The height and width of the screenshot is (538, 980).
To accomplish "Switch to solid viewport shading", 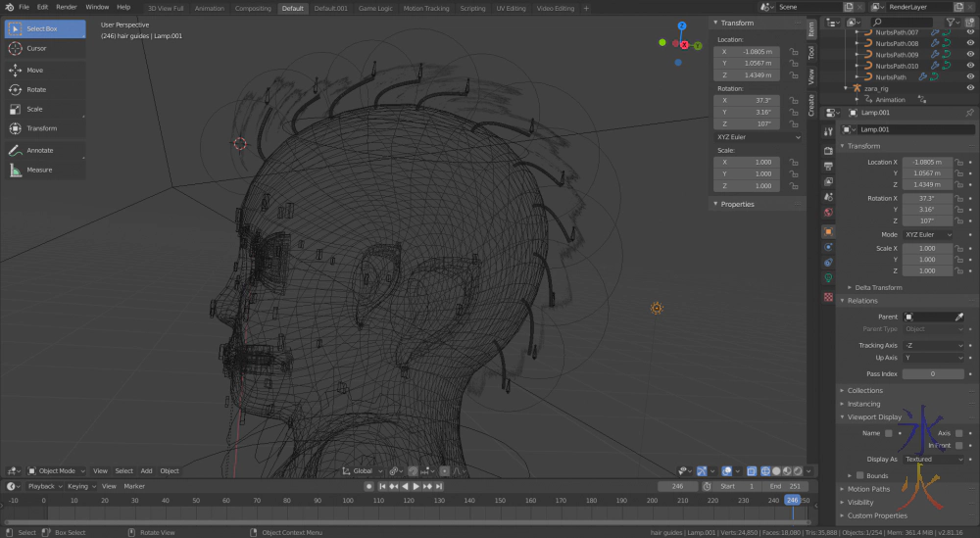I will click(x=776, y=471).
